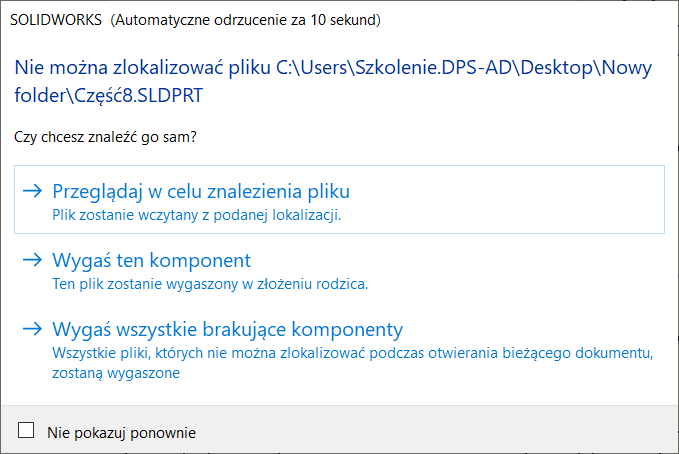679x454 pixels.
Task: Pick "Wygaś wszystkie brakujące komponenty" option
Action: pyautogui.click(x=227, y=329)
